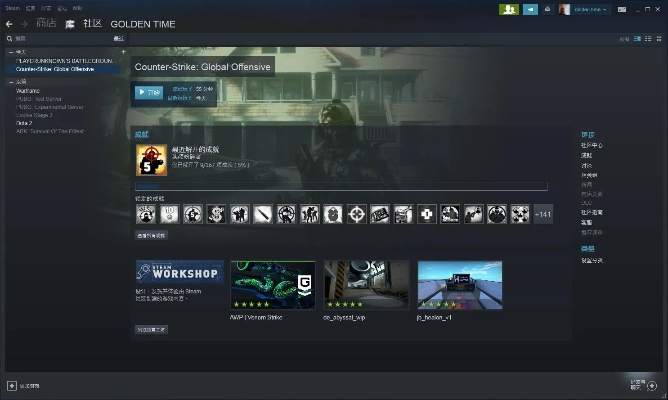Open the inbox envelope icon

pyautogui.click(x=548, y=9)
